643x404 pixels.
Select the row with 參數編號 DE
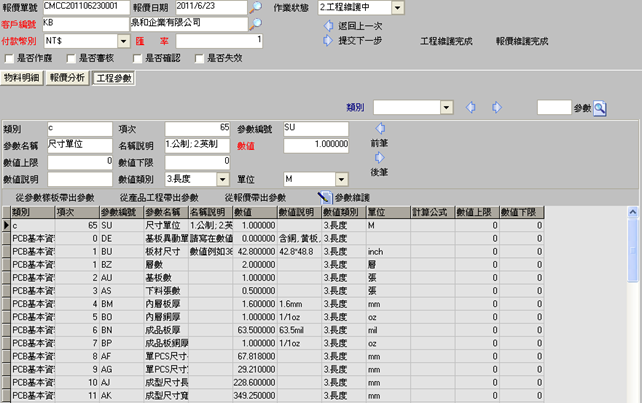coord(273,238)
